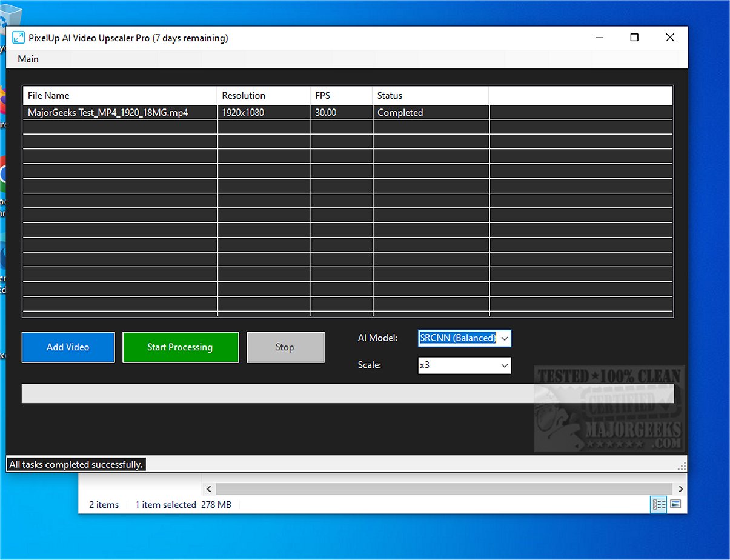Click the File Explorer scroll left arrow
The width and height of the screenshot is (730, 560).
(x=209, y=488)
